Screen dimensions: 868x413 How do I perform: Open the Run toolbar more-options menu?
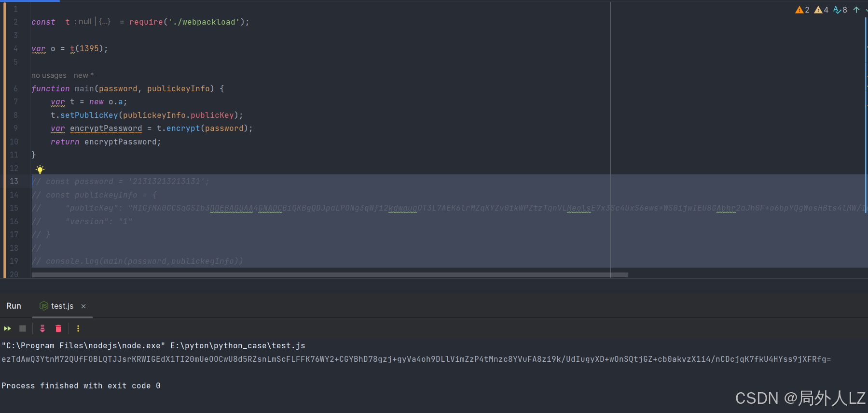pos(78,328)
